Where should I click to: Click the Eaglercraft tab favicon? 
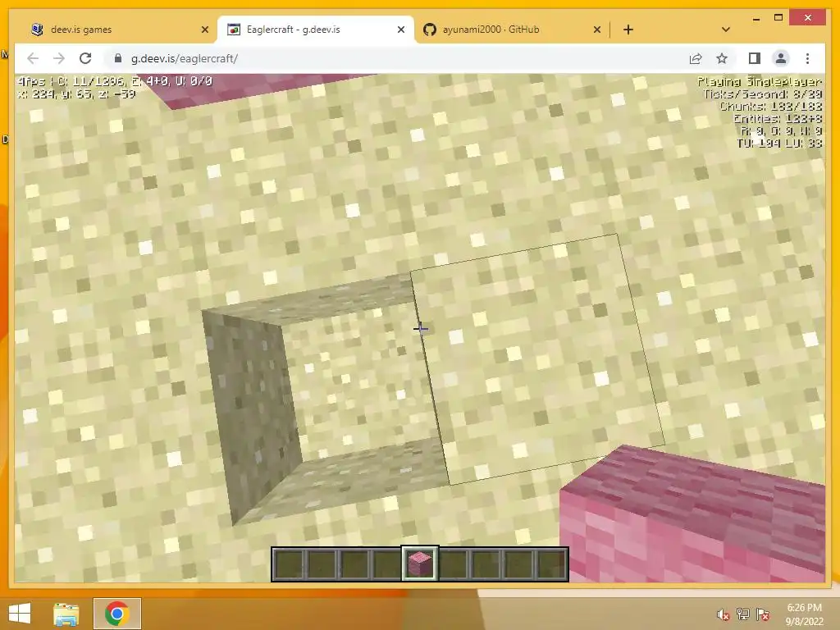(x=234, y=30)
